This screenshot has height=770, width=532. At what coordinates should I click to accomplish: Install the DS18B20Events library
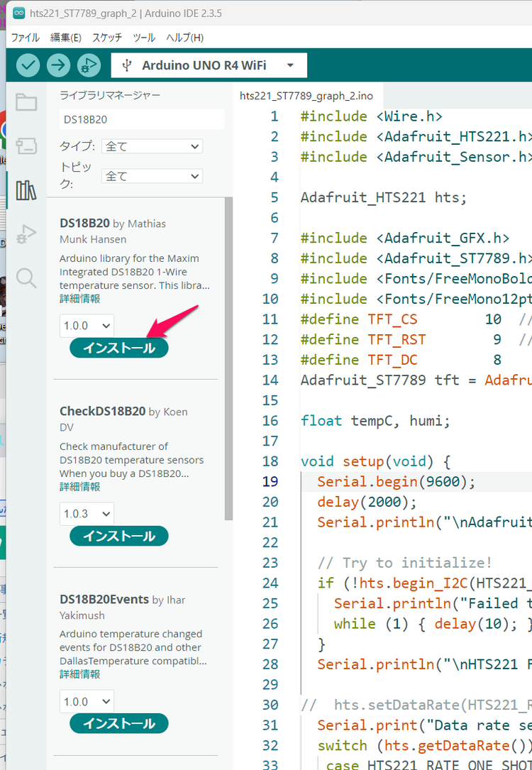118,723
